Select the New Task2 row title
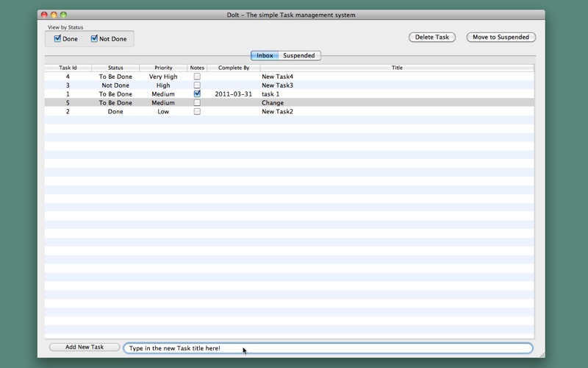Viewport: 588px width, 368px height. point(278,112)
